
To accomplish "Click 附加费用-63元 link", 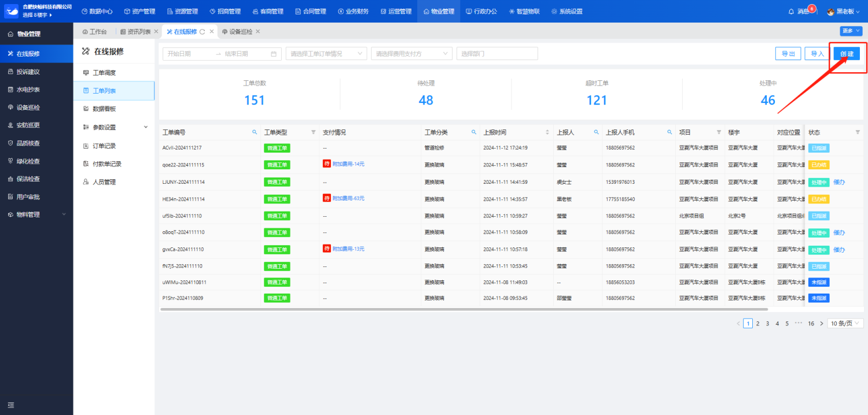I will pyautogui.click(x=348, y=198).
